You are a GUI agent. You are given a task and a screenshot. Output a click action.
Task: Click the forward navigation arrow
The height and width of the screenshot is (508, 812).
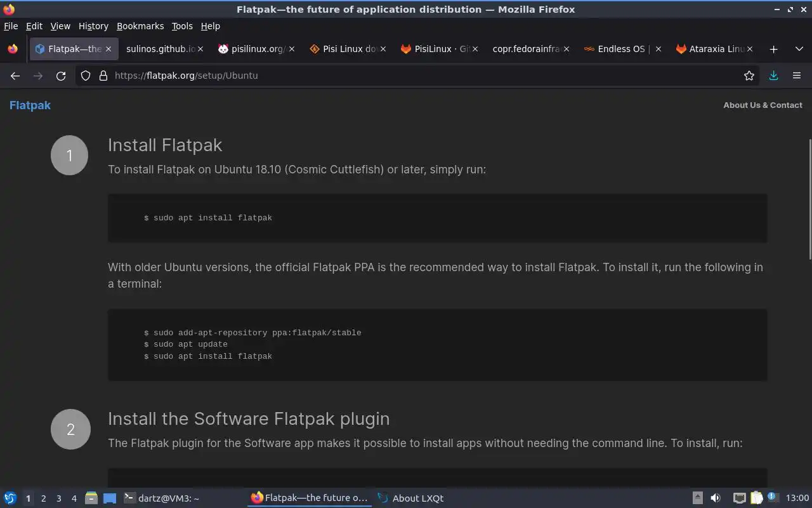pyautogui.click(x=38, y=76)
